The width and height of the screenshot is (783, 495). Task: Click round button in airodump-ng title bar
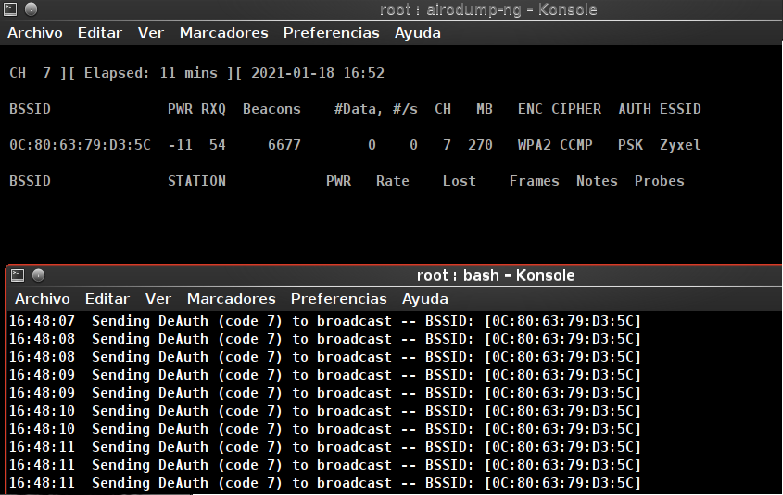point(31,10)
